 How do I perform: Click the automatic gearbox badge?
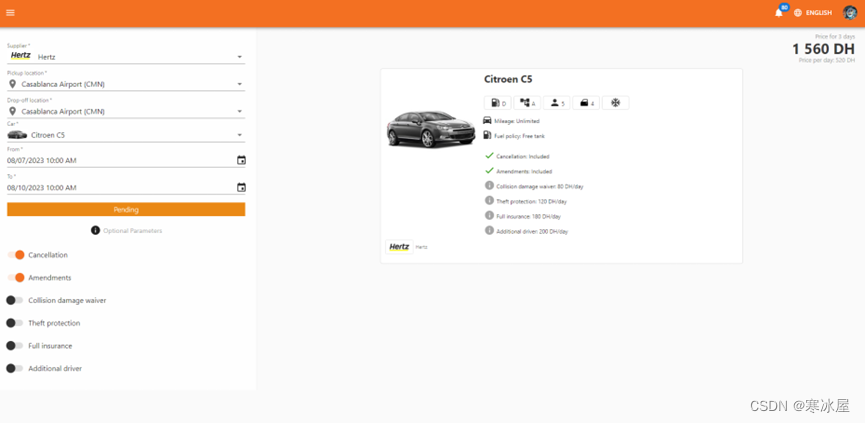(527, 103)
